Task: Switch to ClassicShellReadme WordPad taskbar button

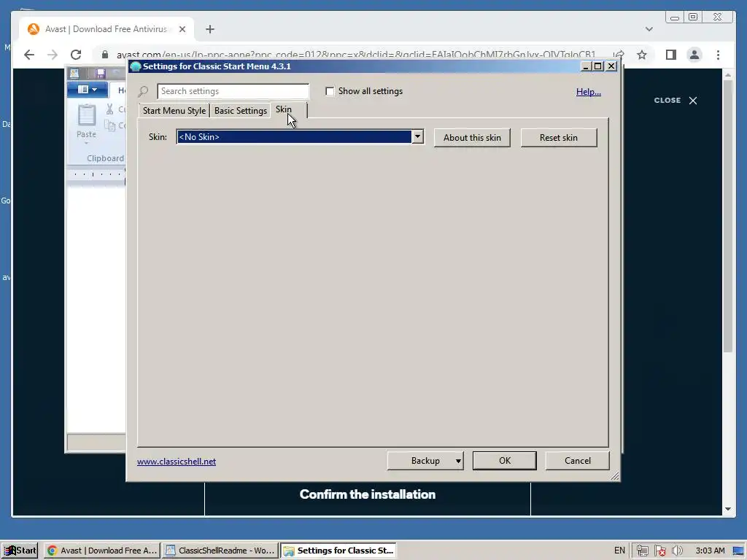Action: point(220,551)
